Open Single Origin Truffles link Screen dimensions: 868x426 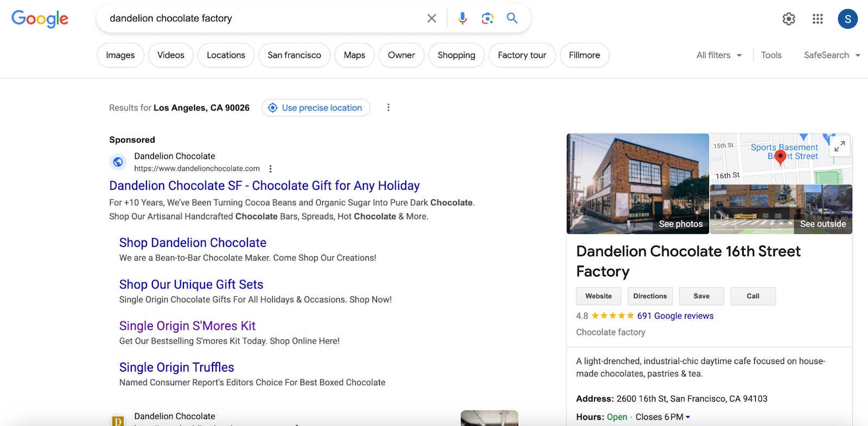176,367
